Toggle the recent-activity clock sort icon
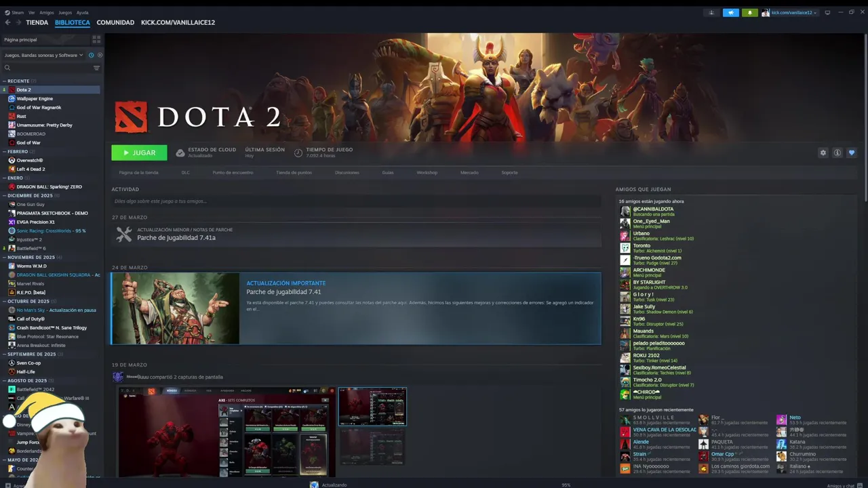This screenshot has width=868, height=488. 91,55
